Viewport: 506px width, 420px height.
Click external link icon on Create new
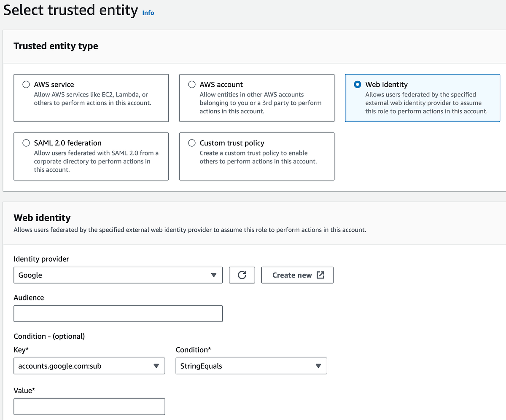[x=320, y=275]
